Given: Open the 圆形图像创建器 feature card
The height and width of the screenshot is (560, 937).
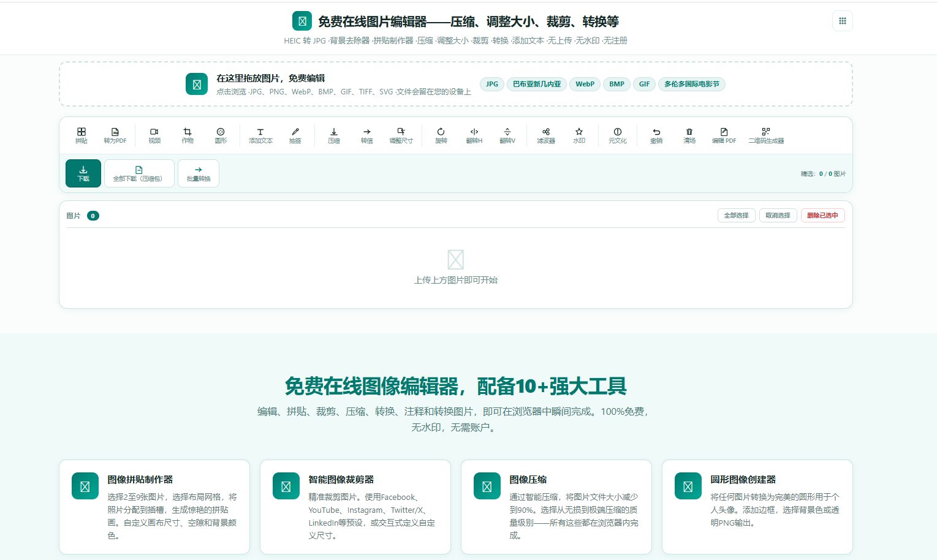Looking at the screenshot, I should pos(757,507).
